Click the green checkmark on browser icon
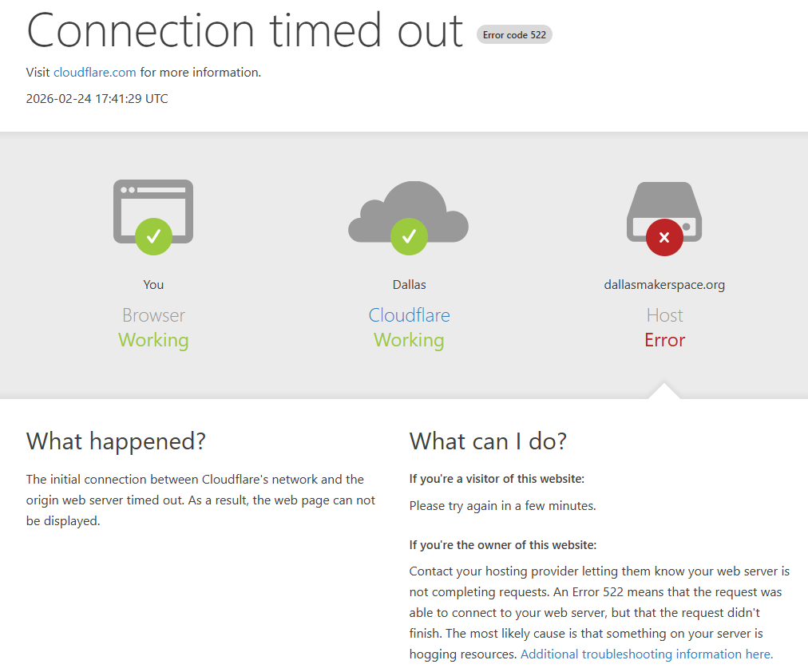The height and width of the screenshot is (672, 808). click(x=153, y=236)
